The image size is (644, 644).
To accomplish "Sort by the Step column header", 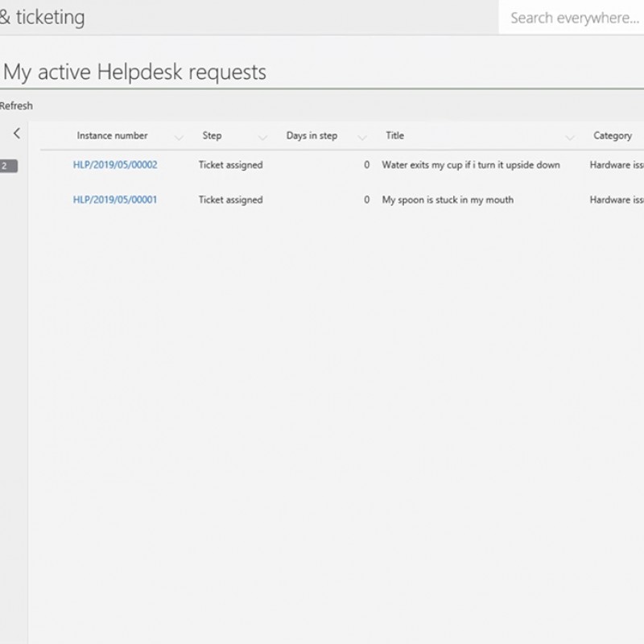I will tap(212, 136).
